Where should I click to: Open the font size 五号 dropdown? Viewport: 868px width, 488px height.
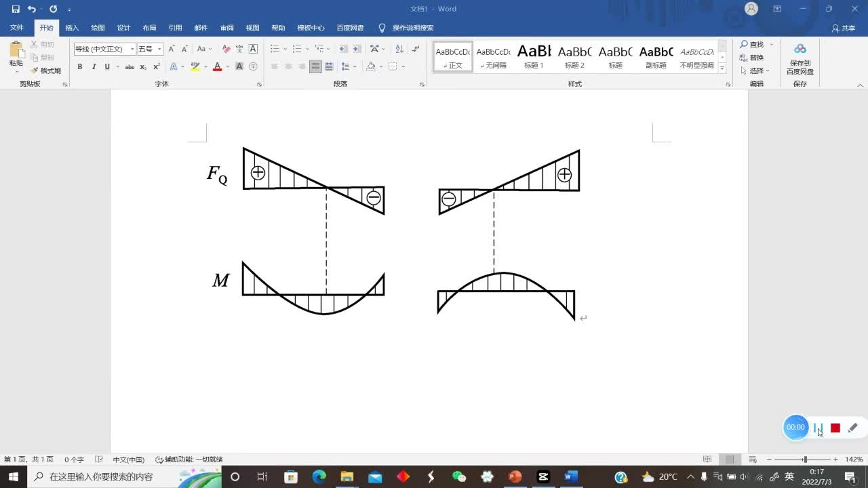[159, 49]
